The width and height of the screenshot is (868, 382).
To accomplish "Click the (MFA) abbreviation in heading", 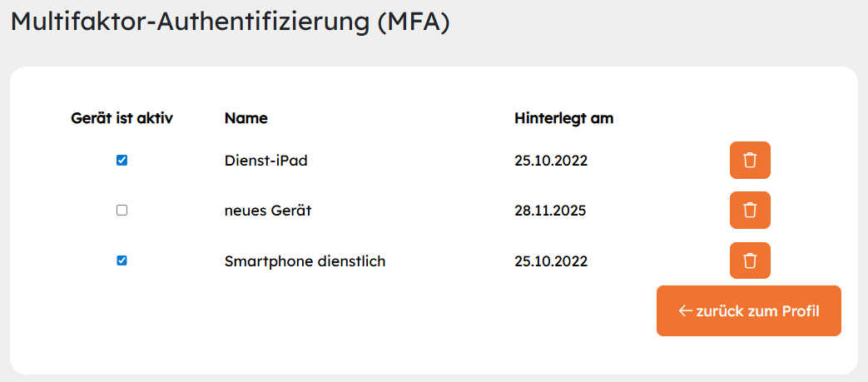I will [x=413, y=22].
